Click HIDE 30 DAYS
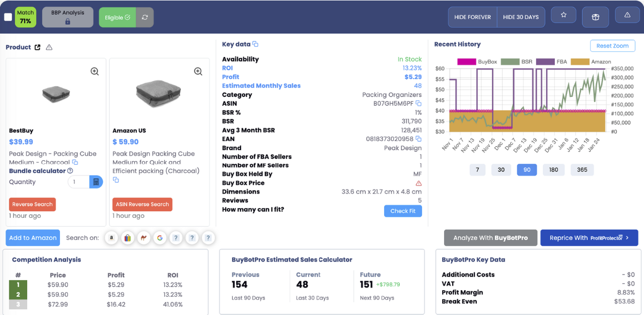 [521, 17]
